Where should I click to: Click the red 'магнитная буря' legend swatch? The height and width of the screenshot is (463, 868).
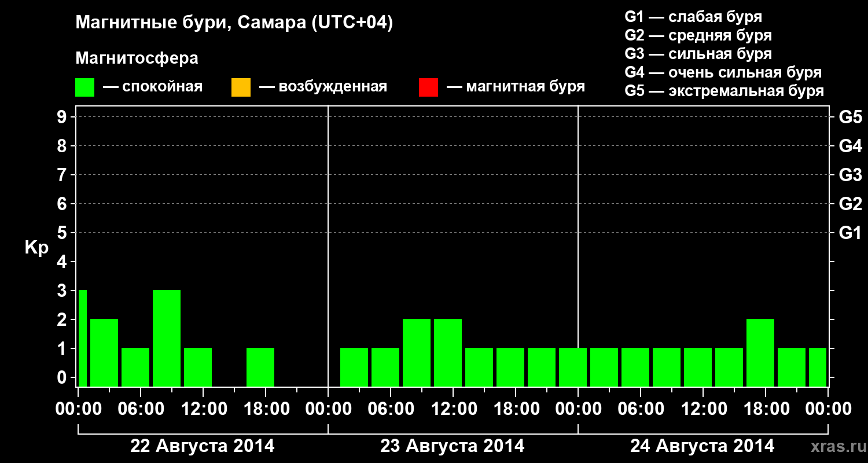tap(428, 87)
